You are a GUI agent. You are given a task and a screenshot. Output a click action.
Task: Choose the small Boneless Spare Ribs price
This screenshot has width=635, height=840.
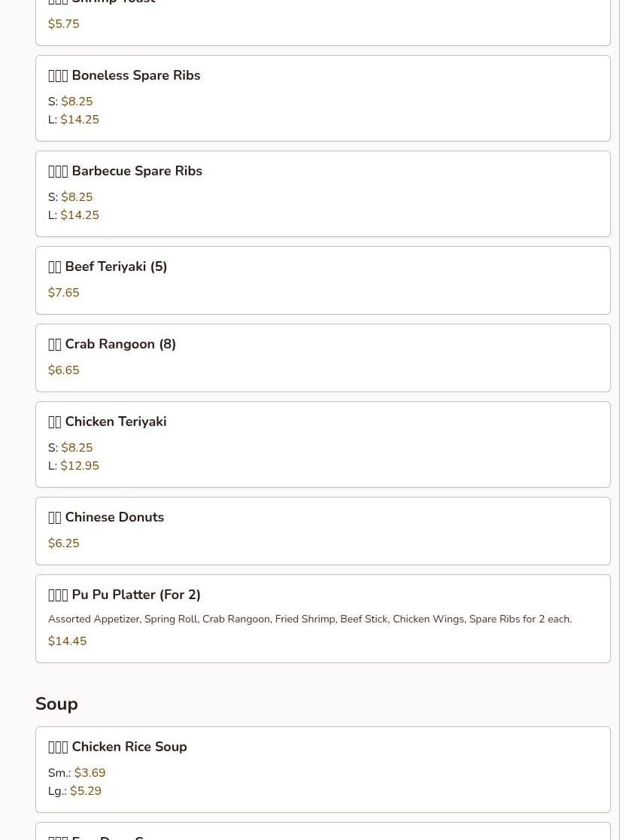(77, 102)
